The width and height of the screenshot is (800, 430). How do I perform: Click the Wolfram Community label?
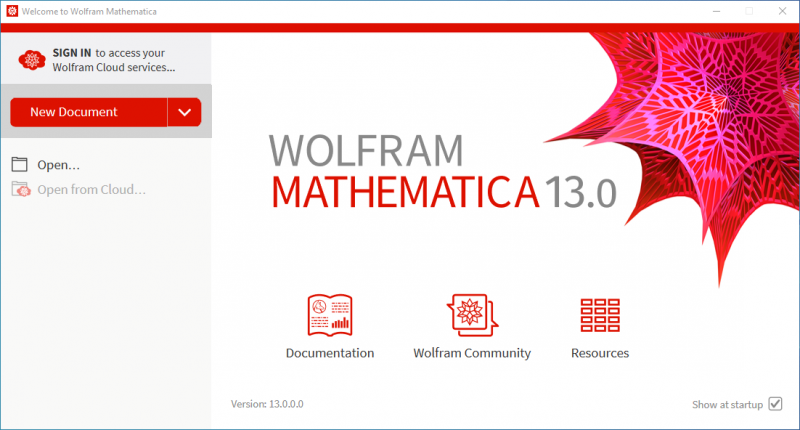pos(472,353)
